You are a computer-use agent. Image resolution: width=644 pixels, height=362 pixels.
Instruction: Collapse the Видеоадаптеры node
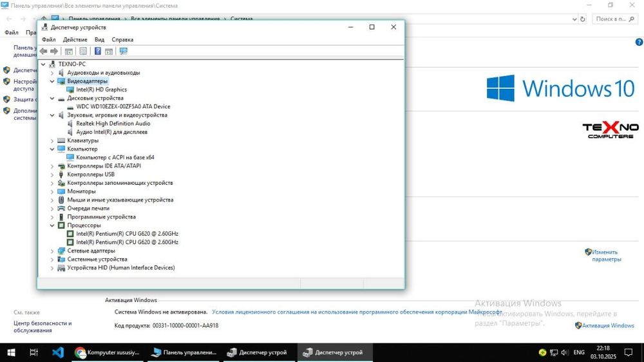(x=52, y=81)
